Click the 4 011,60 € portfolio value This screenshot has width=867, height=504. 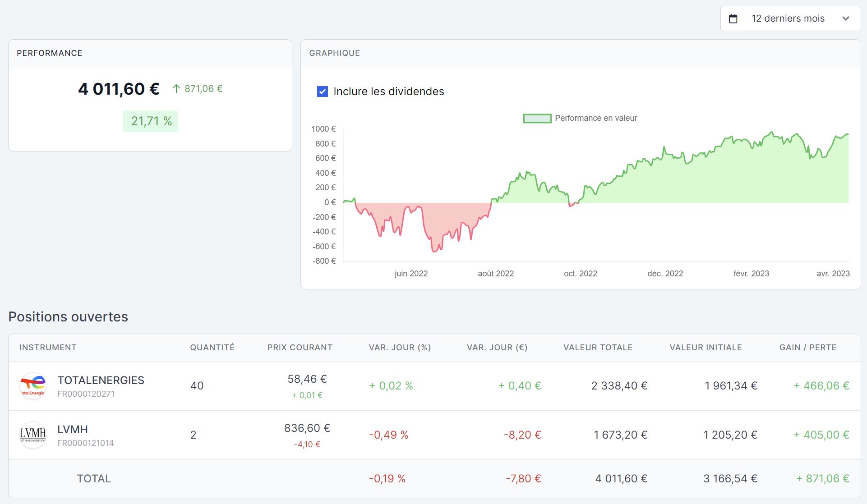(119, 89)
